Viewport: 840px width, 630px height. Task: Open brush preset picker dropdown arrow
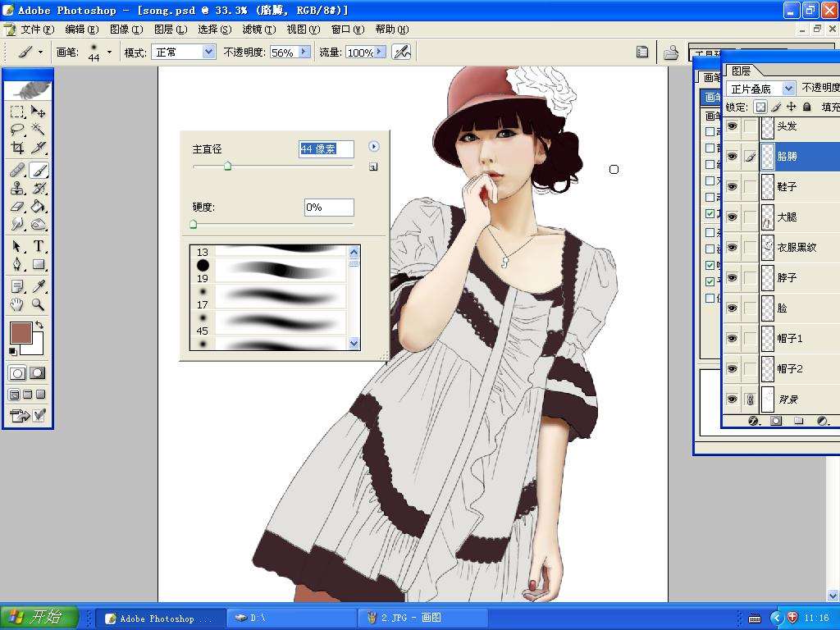tap(109, 52)
